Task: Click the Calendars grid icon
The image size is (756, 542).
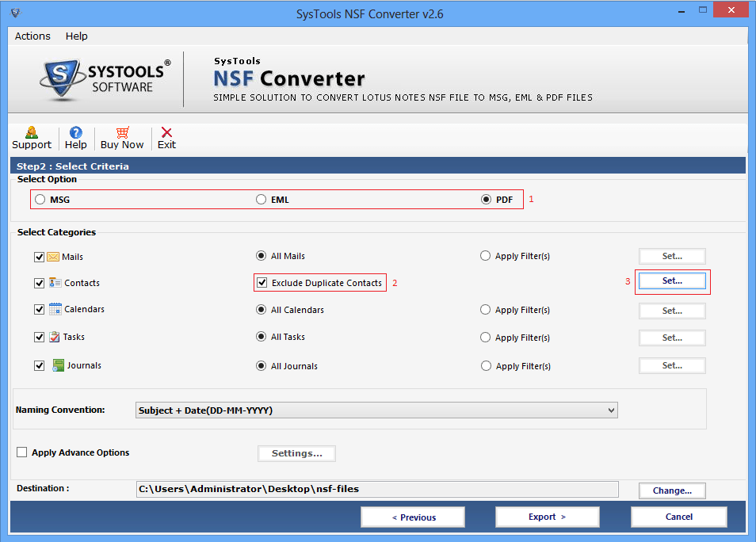Action: (55, 308)
